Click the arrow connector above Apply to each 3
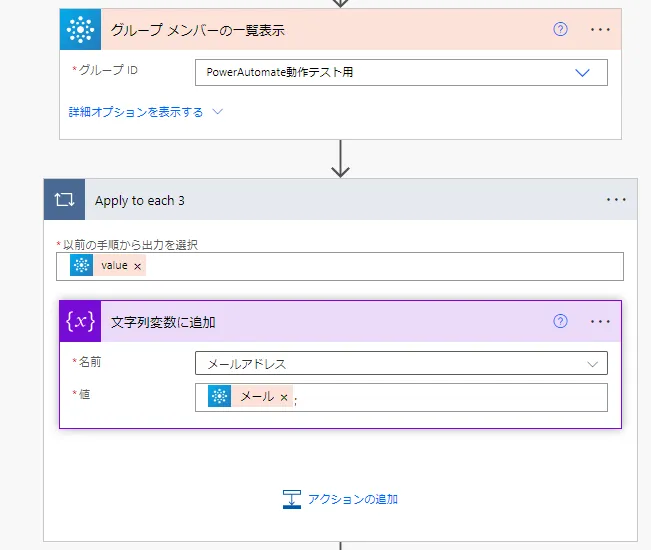This screenshot has width=651, height=550. [340, 160]
